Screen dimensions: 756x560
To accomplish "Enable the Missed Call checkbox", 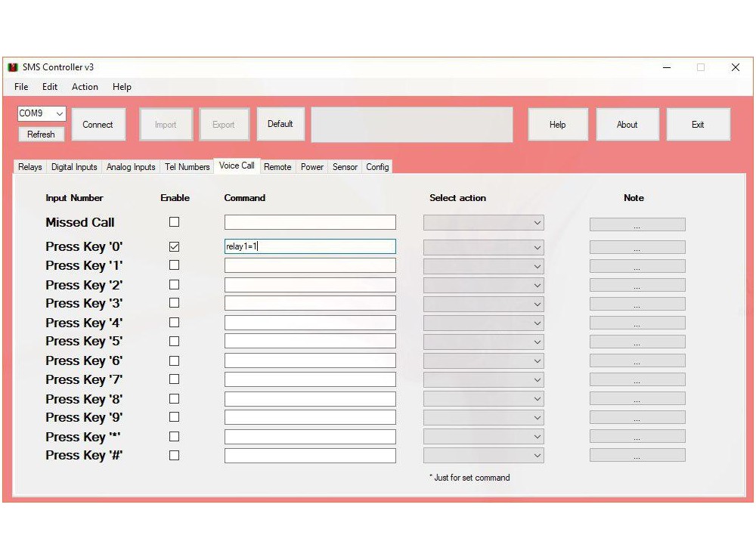I will pyautogui.click(x=175, y=222).
